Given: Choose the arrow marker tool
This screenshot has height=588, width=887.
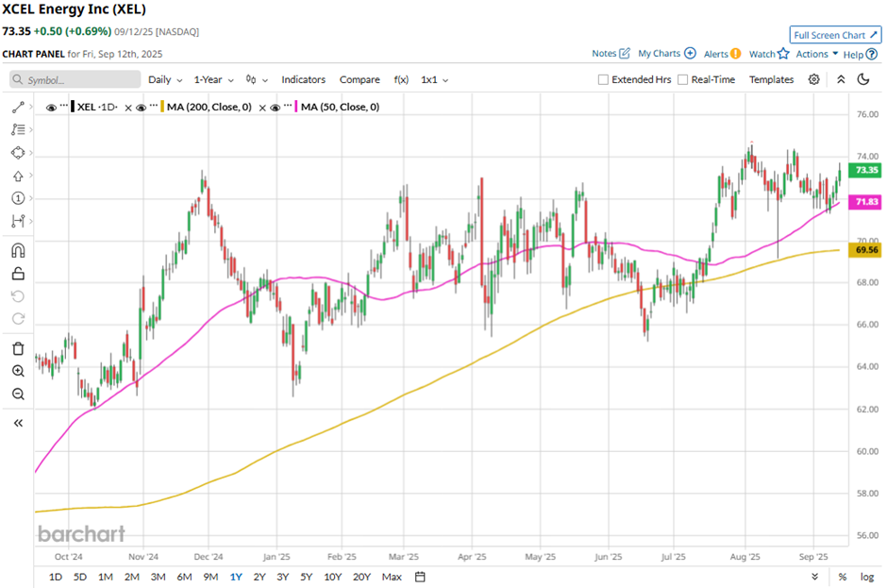Looking at the screenshot, I should coord(18,176).
